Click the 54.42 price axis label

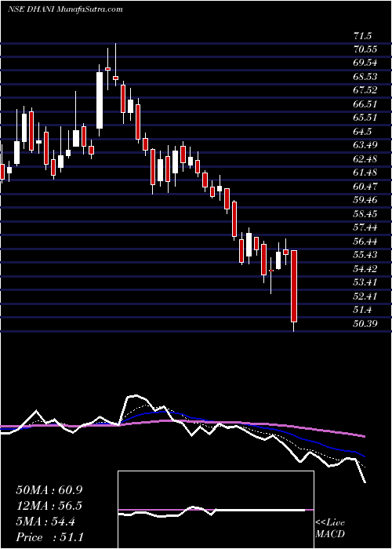tap(365, 269)
